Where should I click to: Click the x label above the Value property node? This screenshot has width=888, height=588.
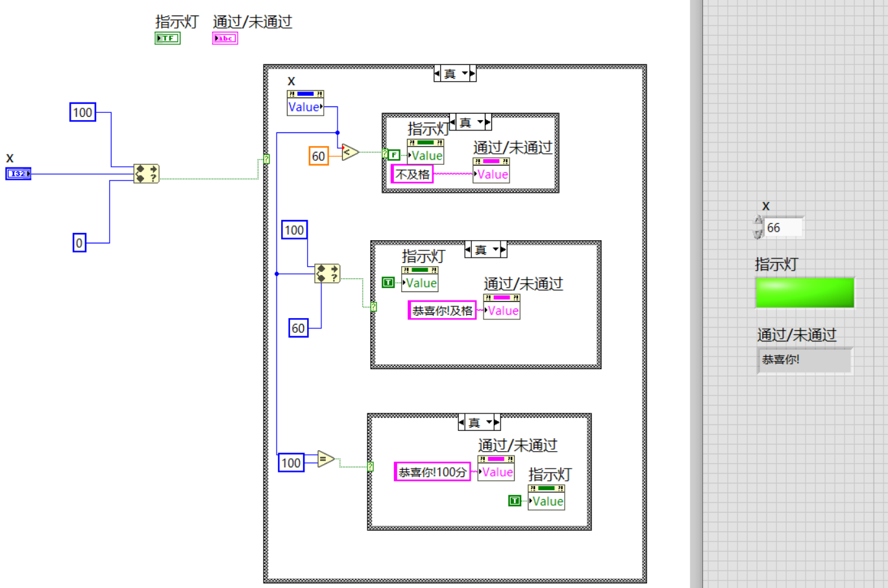pos(291,81)
